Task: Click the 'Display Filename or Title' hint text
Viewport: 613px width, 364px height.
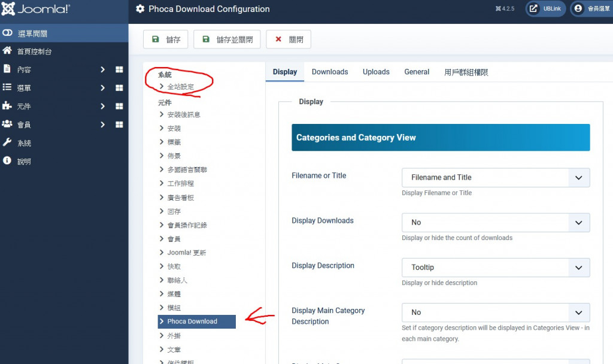Action: pos(436,193)
